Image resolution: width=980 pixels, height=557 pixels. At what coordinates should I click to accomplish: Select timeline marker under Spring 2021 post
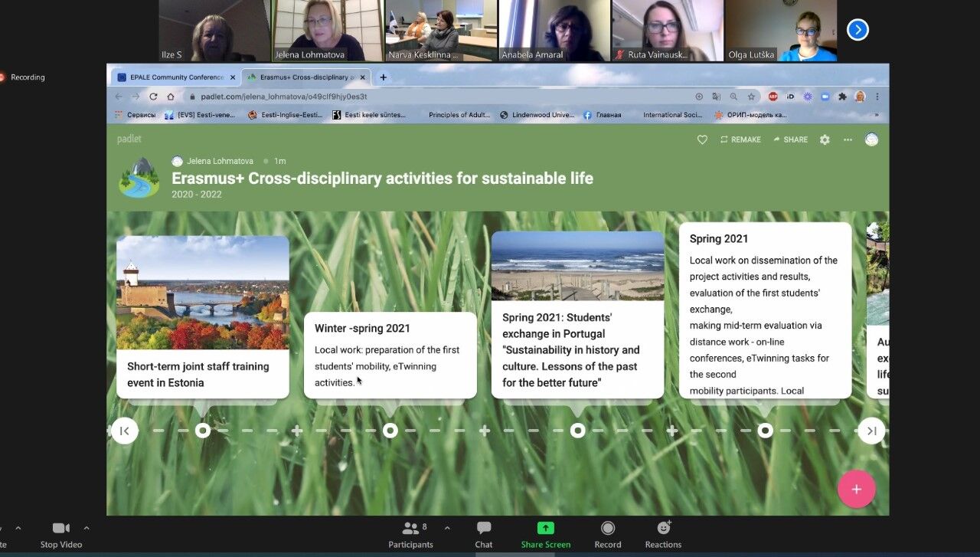766,431
